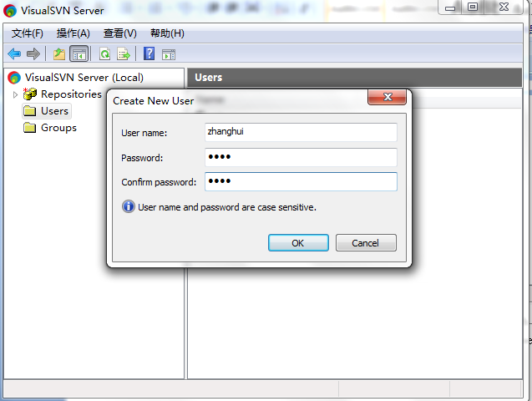Click the Users pane header

354,78
